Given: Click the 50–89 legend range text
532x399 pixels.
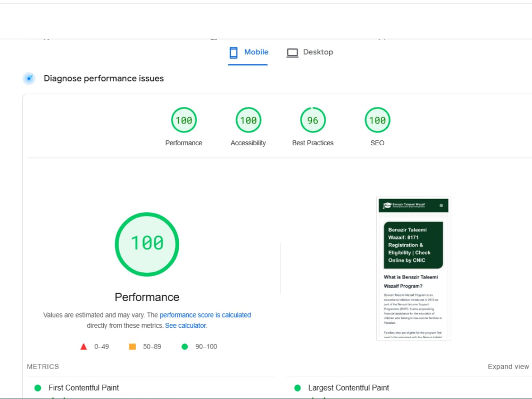Looking at the screenshot, I should tap(152, 346).
